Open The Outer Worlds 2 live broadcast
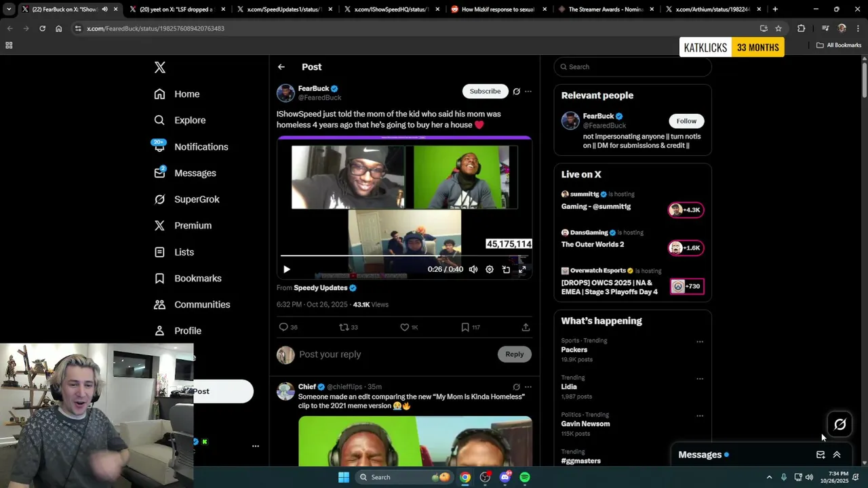 [632, 239]
